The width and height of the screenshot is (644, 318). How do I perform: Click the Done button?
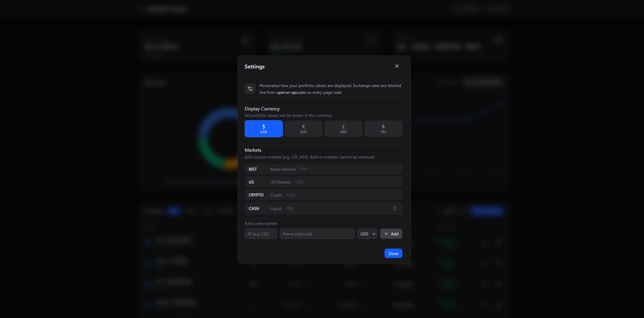coord(393,253)
